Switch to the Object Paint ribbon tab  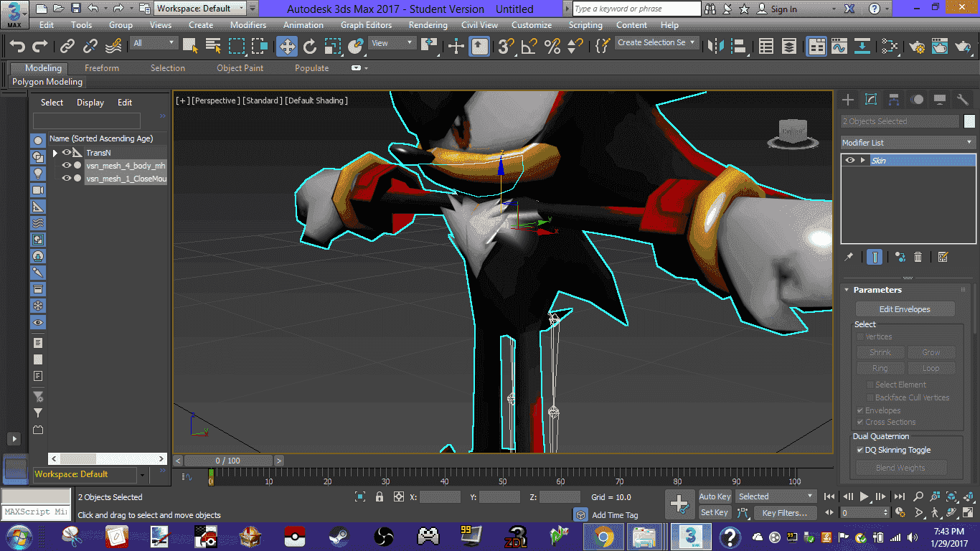(x=240, y=68)
